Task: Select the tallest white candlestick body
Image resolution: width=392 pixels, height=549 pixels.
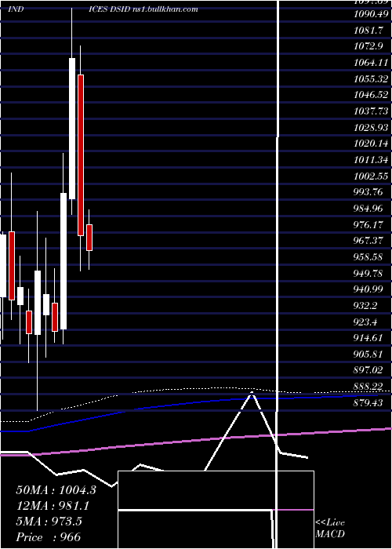Action: click(x=72, y=129)
